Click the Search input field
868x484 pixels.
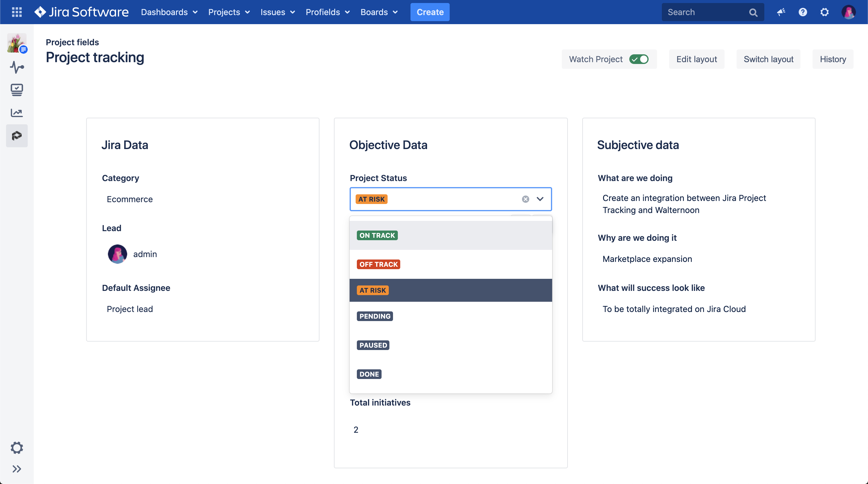(x=704, y=12)
